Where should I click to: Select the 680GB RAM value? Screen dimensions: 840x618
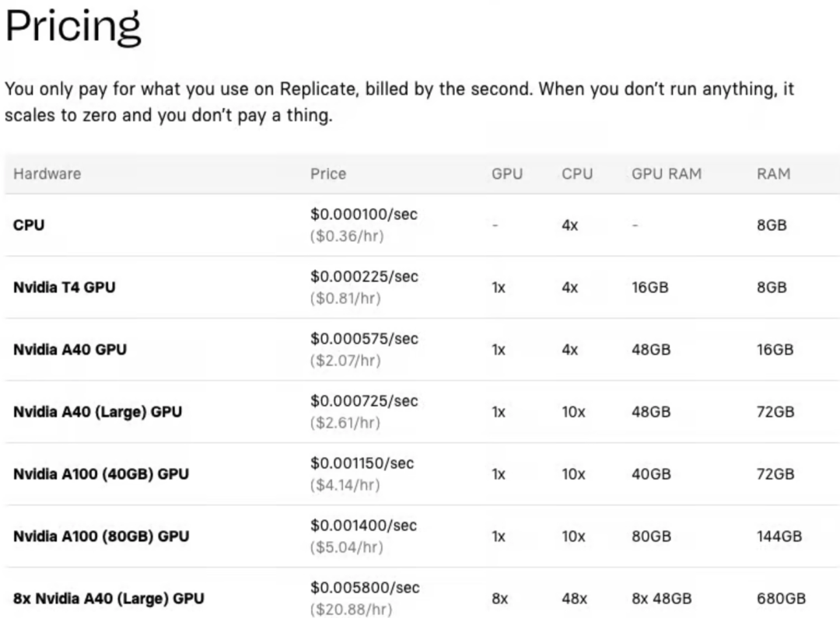pyautogui.click(x=781, y=599)
